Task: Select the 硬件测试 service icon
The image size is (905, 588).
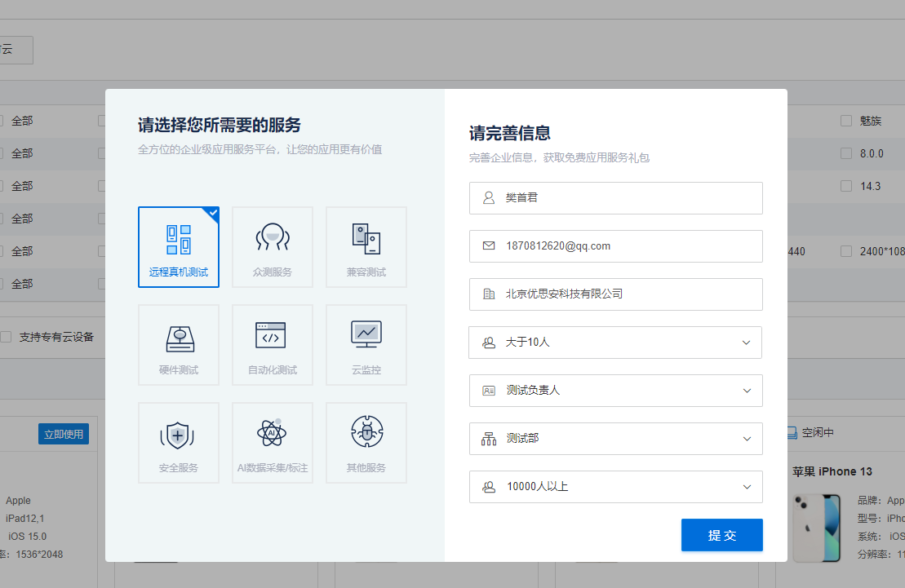Action: coord(180,338)
